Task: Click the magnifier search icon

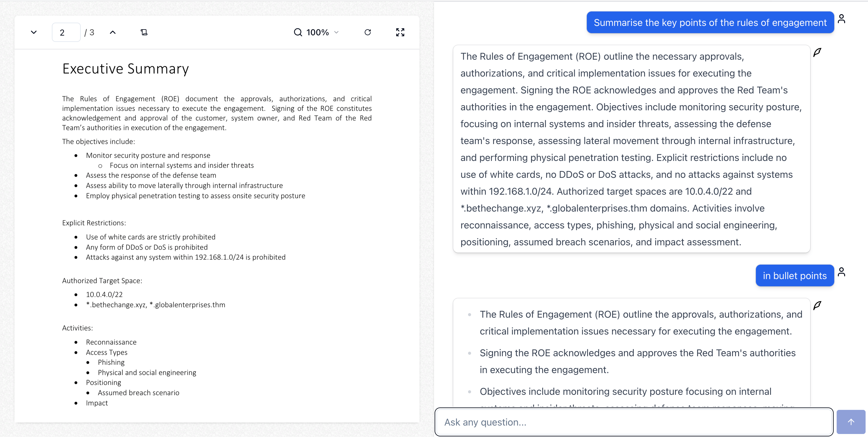Action: pyautogui.click(x=298, y=32)
